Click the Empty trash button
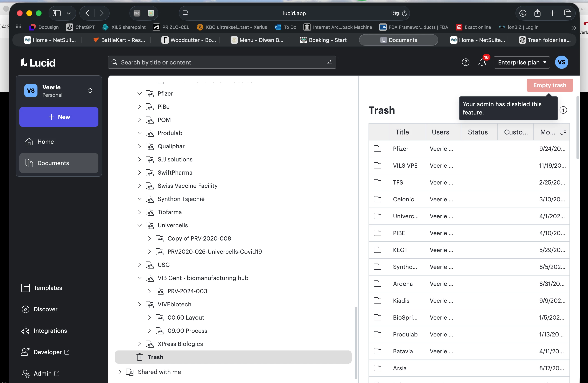The image size is (588, 383). 549,85
